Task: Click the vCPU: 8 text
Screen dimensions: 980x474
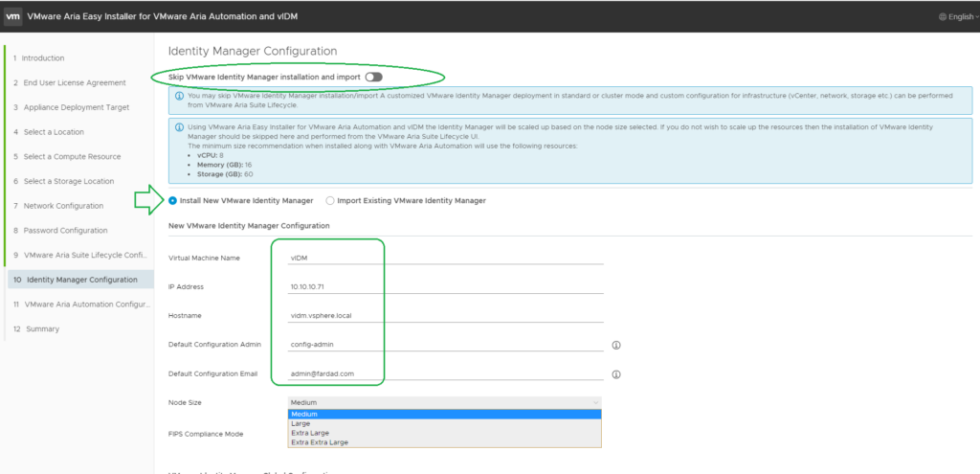Action: pyautogui.click(x=210, y=154)
